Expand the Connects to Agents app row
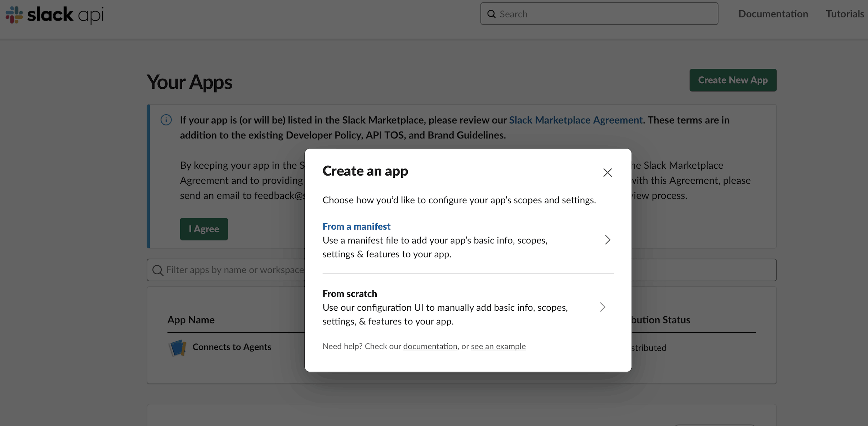Viewport: 868px width, 426px height. pos(232,347)
